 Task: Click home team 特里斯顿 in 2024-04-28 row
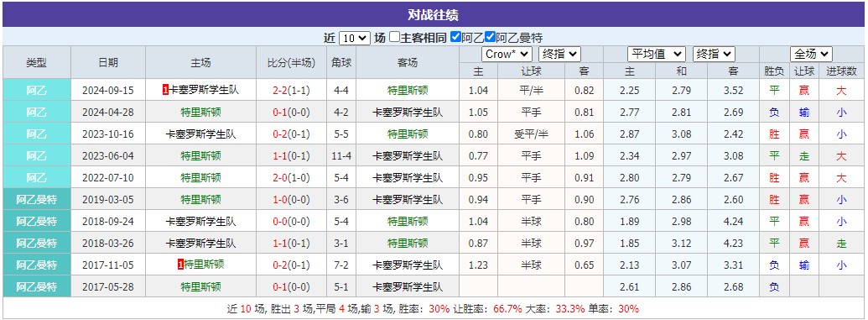point(200,112)
